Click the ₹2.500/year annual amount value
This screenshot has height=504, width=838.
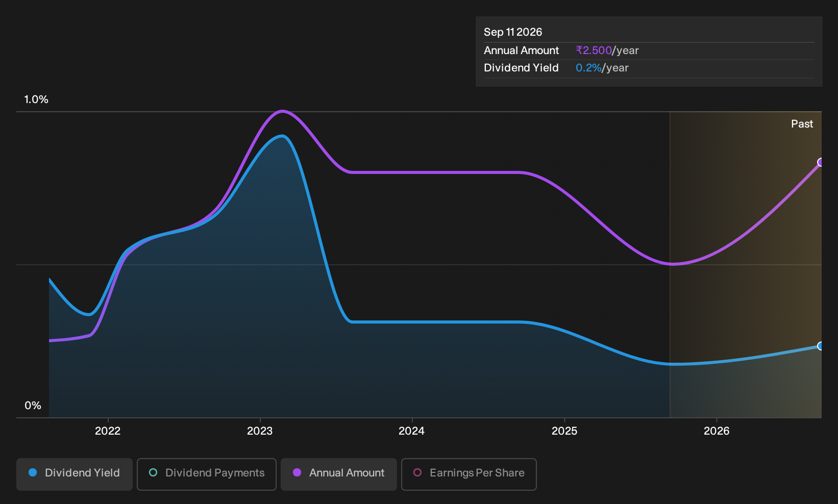607,51
